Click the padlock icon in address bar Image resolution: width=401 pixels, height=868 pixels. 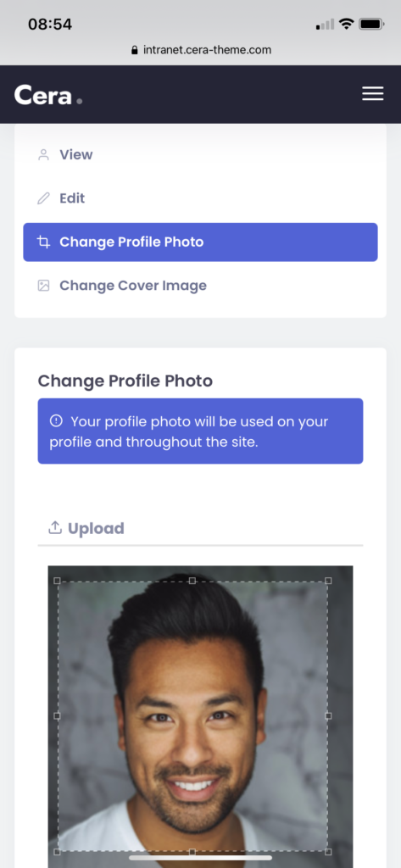134,50
